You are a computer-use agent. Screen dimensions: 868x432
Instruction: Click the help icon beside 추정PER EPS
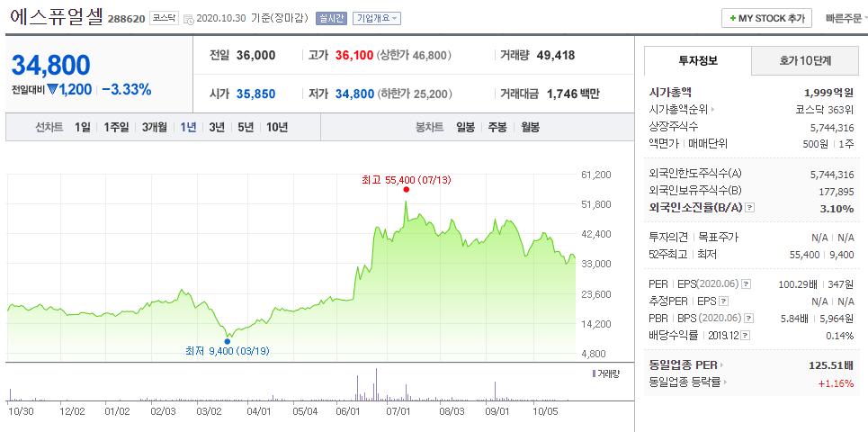point(723,301)
